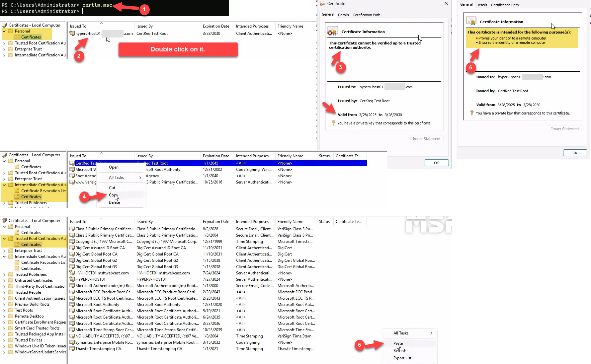Expand the Certificate Enrollment Requests node
This screenshot has width=591, height=364.
point(4,322)
